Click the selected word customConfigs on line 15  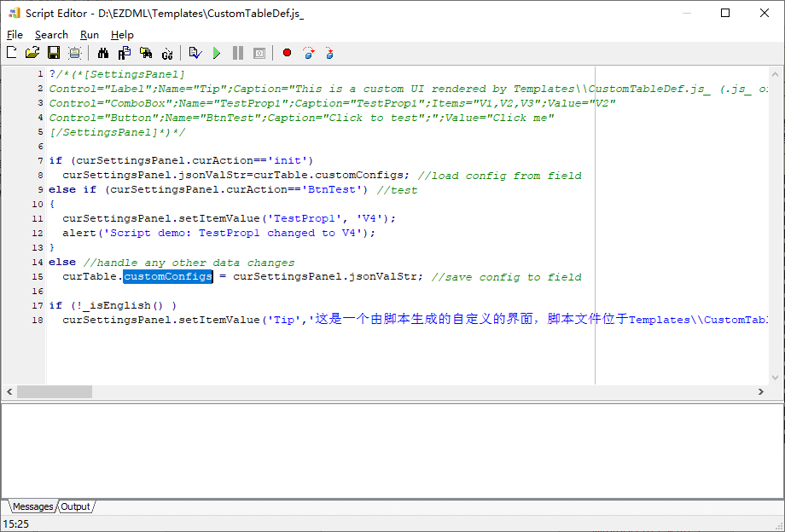(x=168, y=276)
